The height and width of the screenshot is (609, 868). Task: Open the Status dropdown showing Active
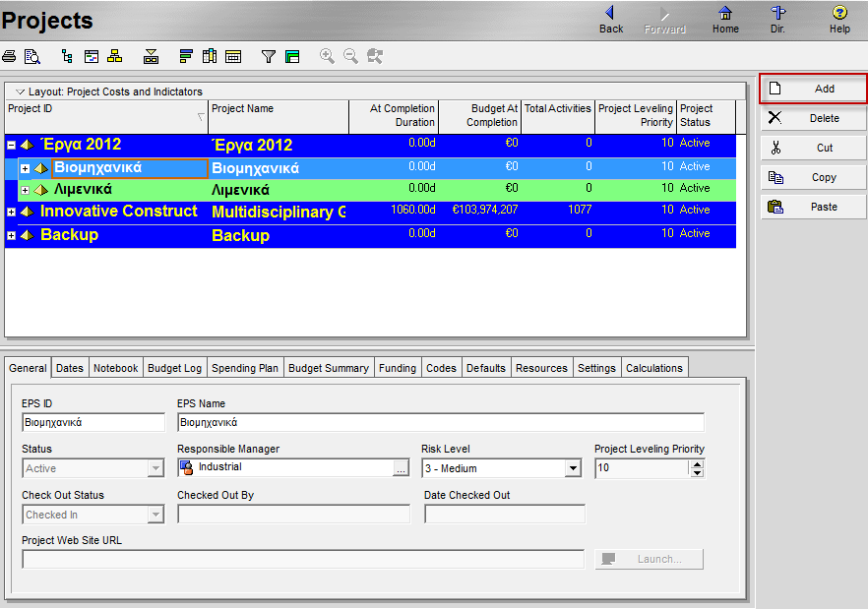click(156, 469)
